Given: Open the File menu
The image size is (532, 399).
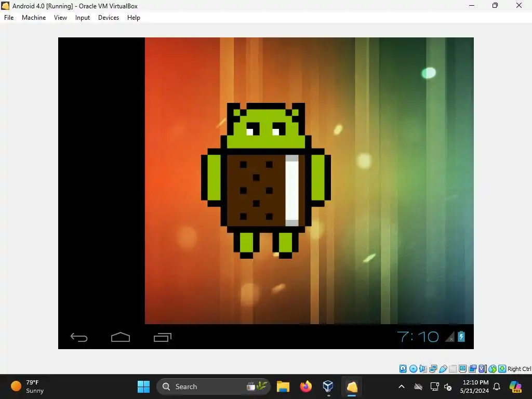Looking at the screenshot, I should 9,18.
